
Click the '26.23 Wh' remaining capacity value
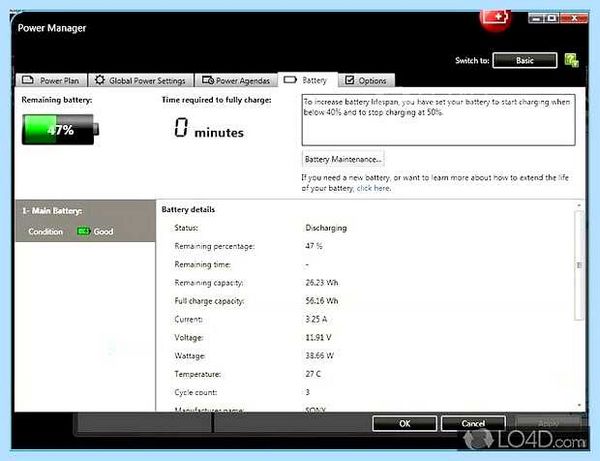click(x=322, y=283)
